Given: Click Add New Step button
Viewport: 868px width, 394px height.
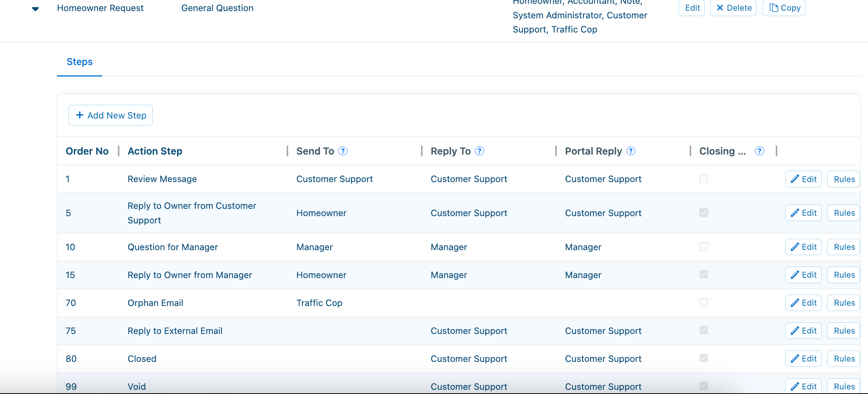Looking at the screenshot, I should coord(111,115).
